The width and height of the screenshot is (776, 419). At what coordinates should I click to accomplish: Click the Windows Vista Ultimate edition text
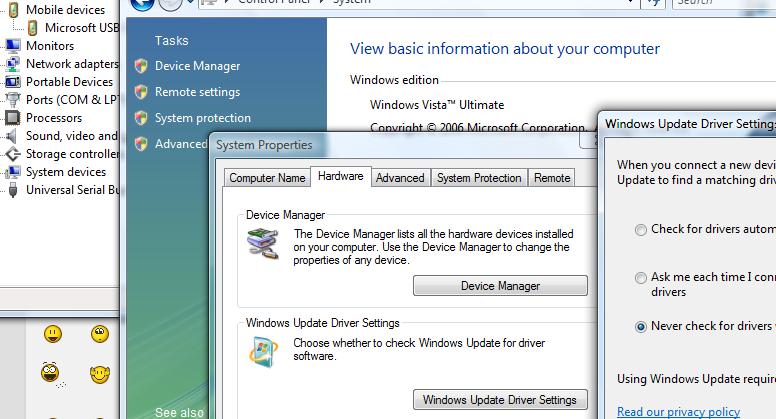[437, 105]
